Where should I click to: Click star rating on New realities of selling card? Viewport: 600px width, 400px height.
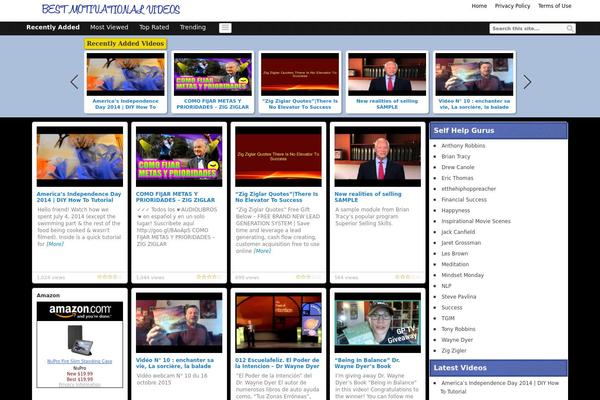(408, 277)
